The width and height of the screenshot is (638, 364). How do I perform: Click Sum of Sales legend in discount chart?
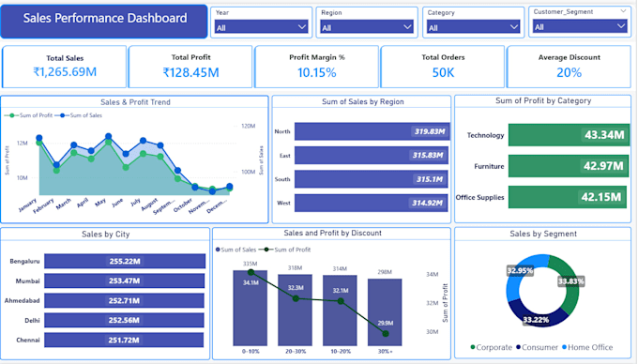pyautogui.click(x=236, y=250)
